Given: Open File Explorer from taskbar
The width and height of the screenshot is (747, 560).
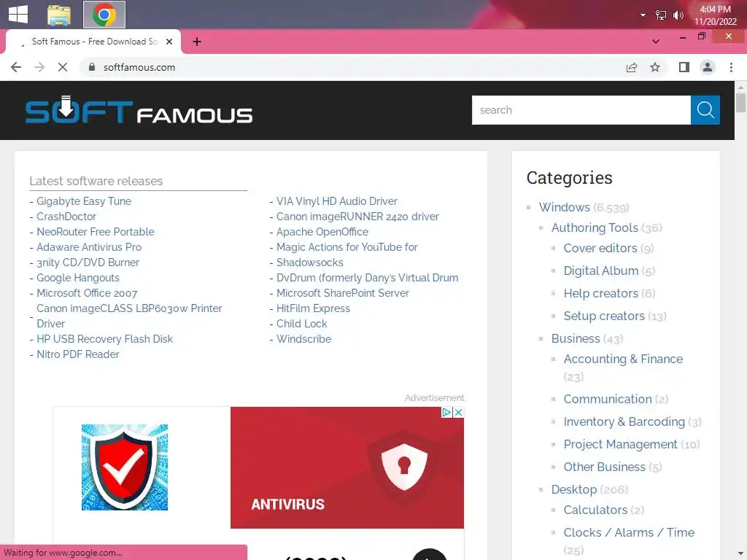Looking at the screenshot, I should point(59,15).
